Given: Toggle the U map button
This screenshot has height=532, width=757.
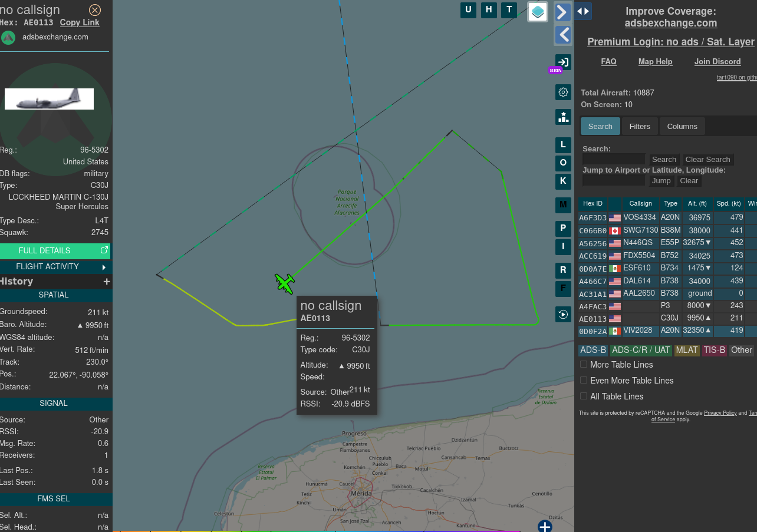Looking at the screenshot, I should pos(468,9).
